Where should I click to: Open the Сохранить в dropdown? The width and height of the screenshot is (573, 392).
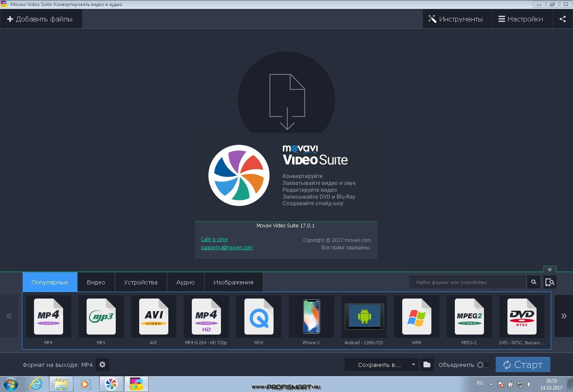(382, 364)
